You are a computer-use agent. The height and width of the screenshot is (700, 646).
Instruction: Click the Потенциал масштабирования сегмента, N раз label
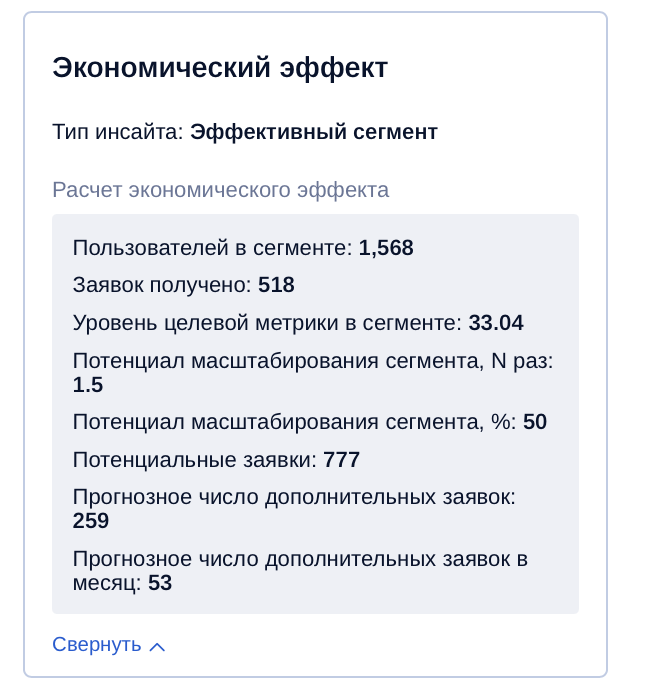313,361
